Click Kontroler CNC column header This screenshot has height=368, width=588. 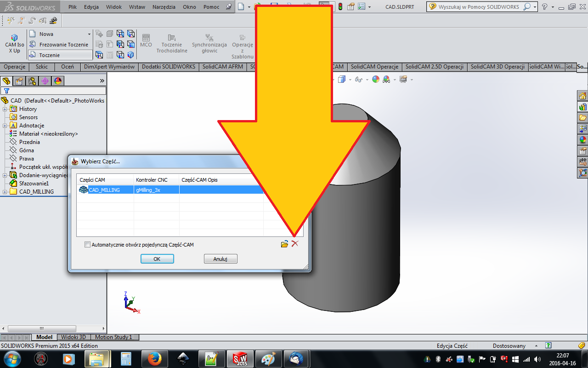(x=157, y=179)
